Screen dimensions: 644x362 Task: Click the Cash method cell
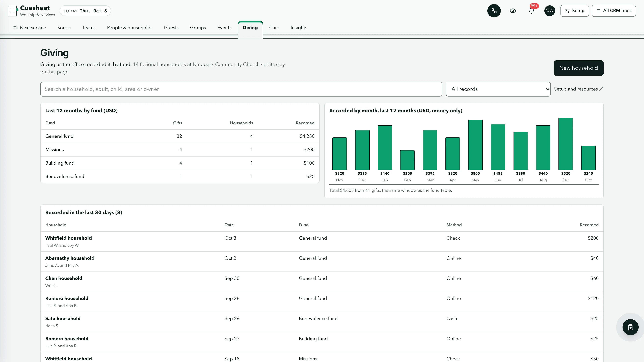point(451,319)
